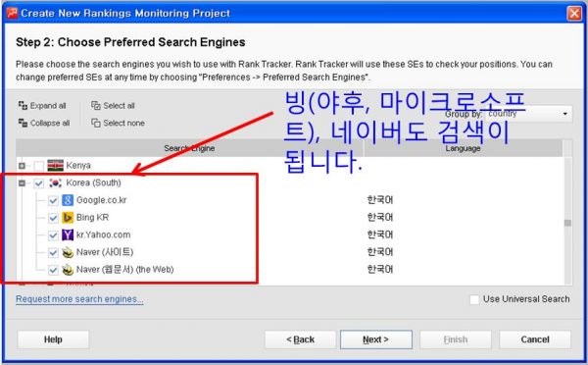Cancel the project wizard
Screen dimensions: 588x365
[535, 339]
